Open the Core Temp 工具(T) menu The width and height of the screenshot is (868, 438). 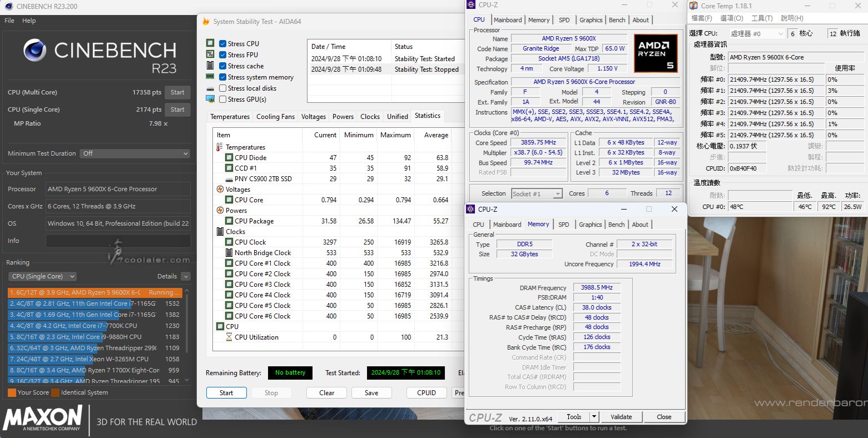coord(762,18)
